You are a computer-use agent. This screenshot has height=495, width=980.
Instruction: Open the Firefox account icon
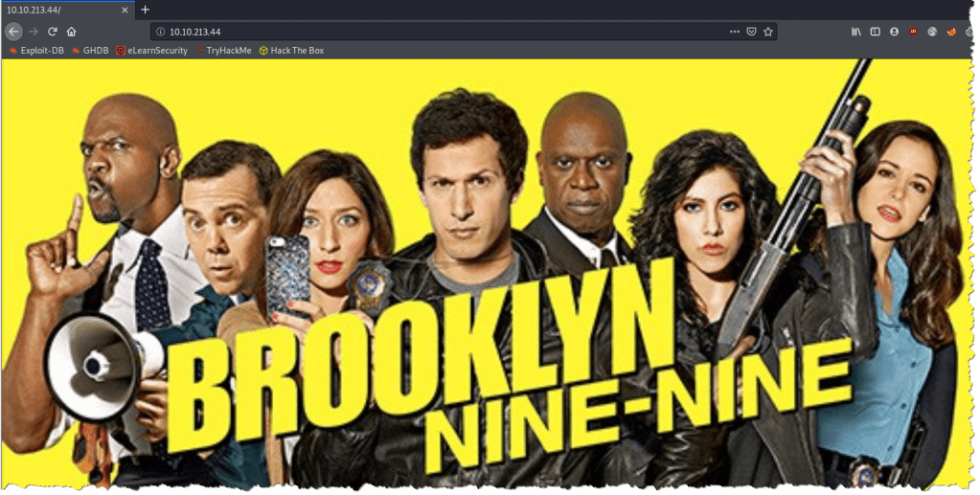tap(894, 32)
